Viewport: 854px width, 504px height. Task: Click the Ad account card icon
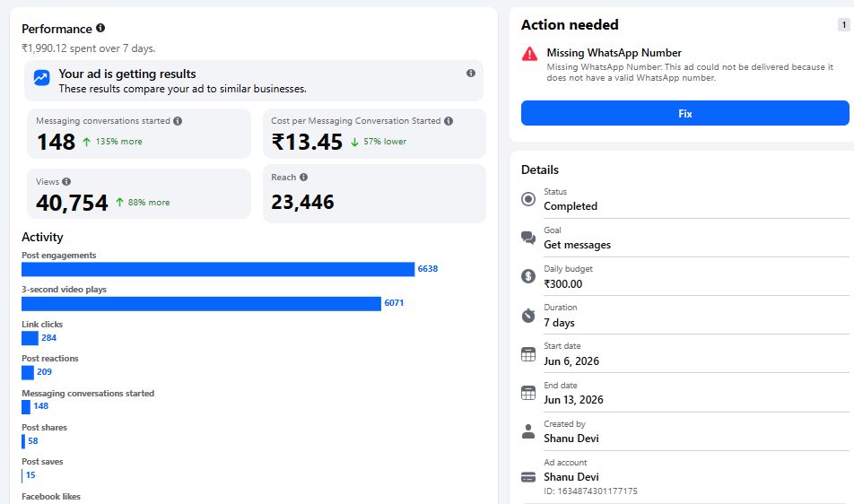click(527, 477)
